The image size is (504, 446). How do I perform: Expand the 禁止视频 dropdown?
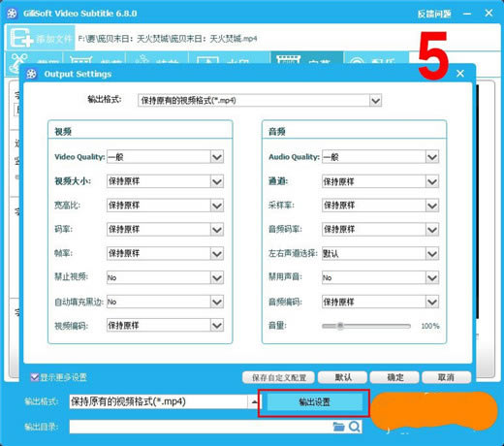pos(217,277)
